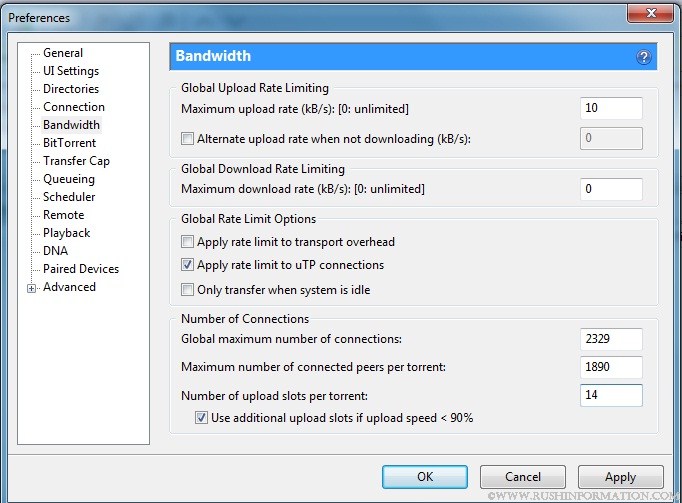The width and height of the screenshot is (682, 503).
Task: Uncheck use additional upload slots option
Action: pos(202,418)
